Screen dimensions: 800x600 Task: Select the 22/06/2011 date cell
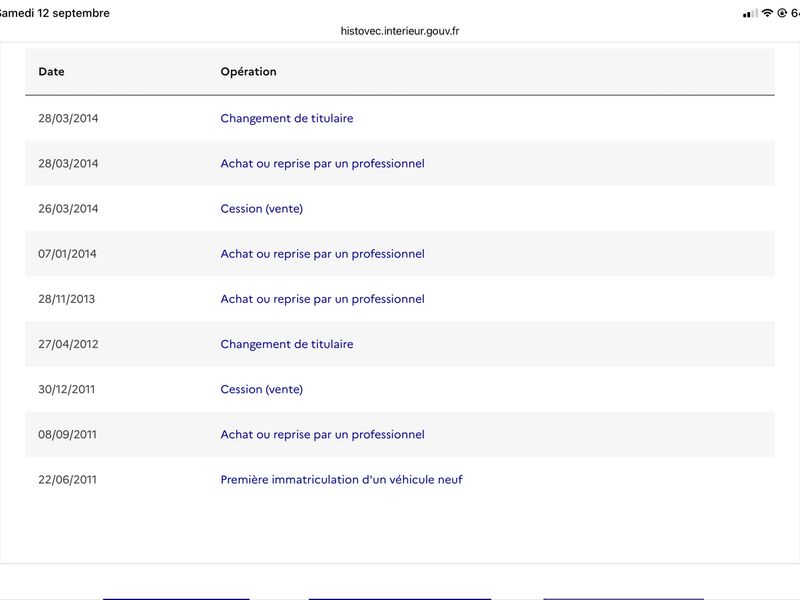point(67,480)
